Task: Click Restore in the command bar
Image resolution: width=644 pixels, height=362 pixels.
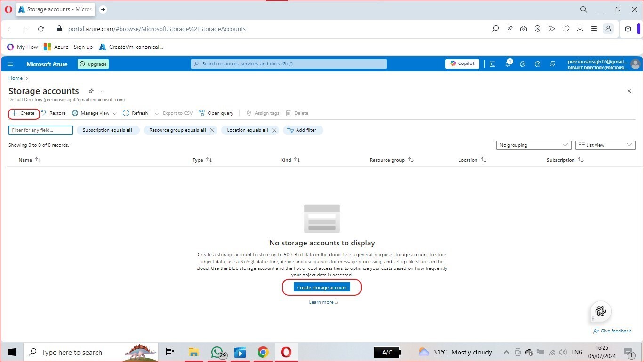Action: coord(53,113)
